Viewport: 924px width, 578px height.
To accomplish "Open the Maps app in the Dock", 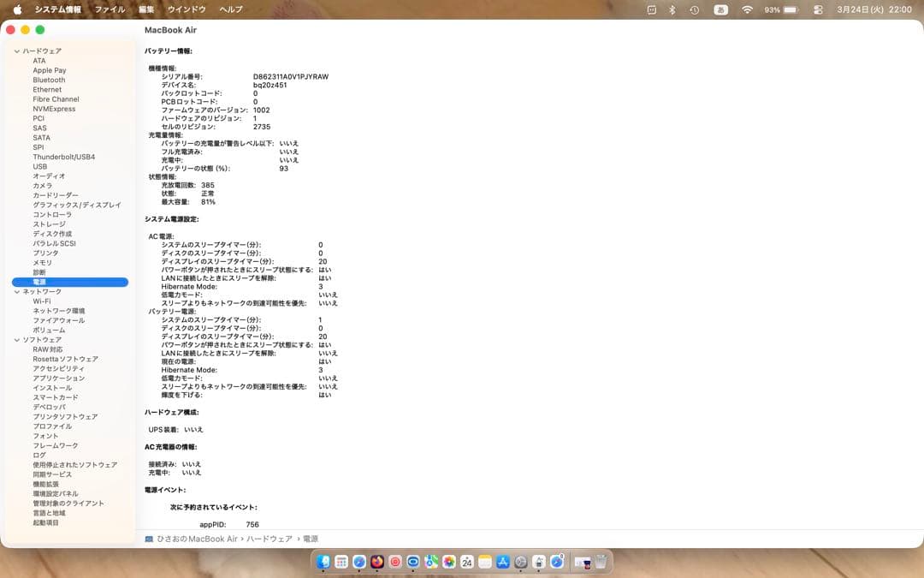I will click(431, 562).
